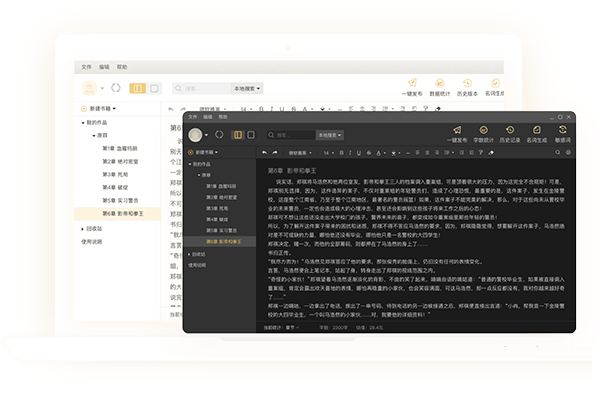Switch to two-pane layout in light window
The image size is (600, 393).
pyautogui.click(x=138, y=88)
